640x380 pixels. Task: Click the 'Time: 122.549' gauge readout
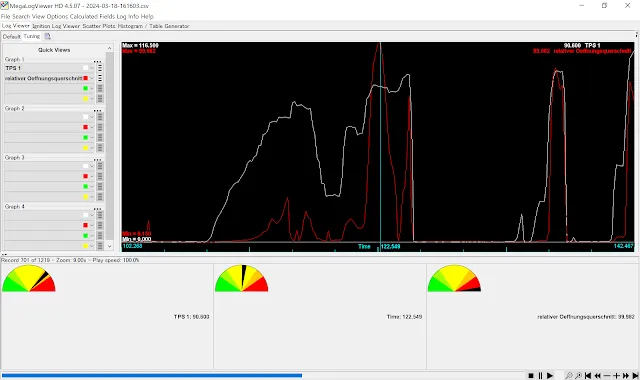(404, 317)
